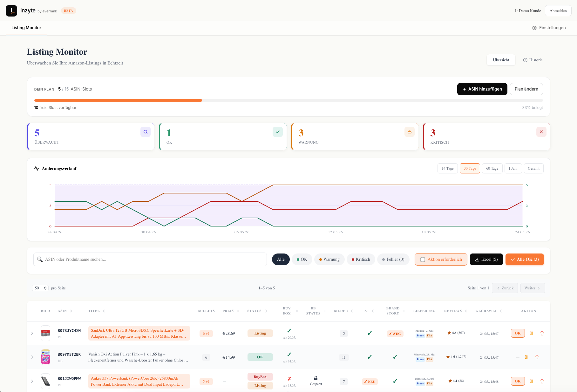Sort table by Status column
The height and width of the screenshot is (392, 577).
click(x=257, y=311)
